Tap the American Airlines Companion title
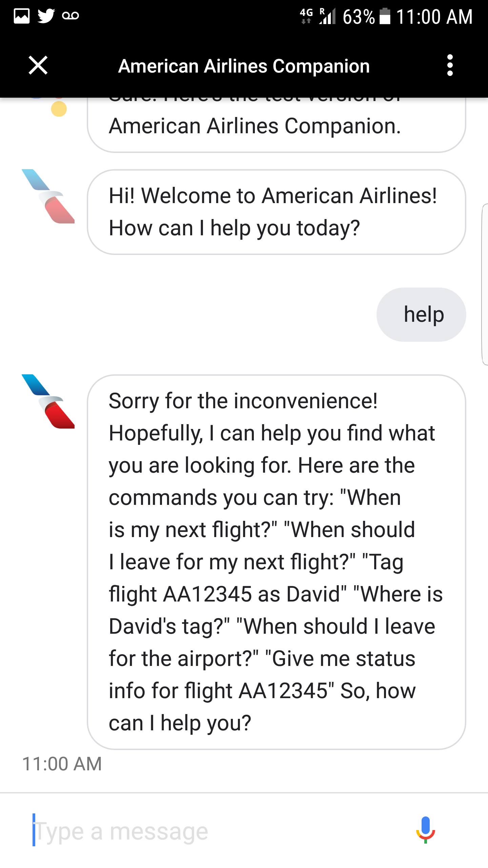This screenshot has height=868, width=488. pos(244,66)
